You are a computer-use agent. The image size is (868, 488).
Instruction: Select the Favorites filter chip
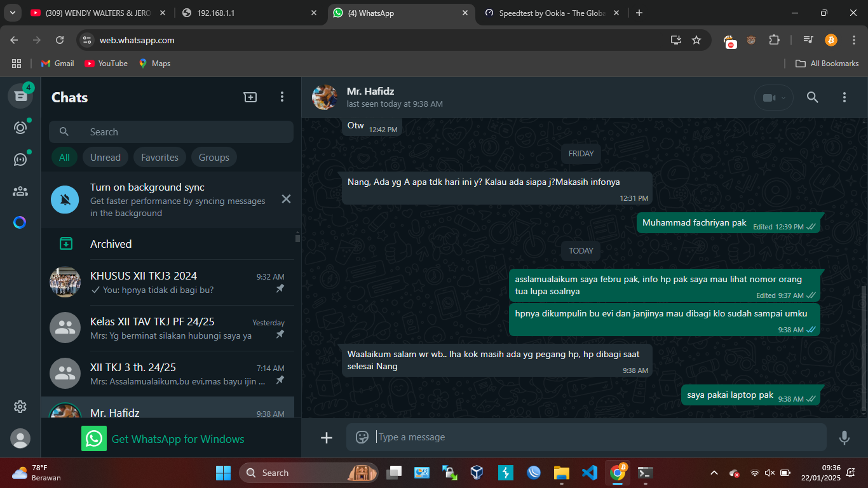(160, 158)
